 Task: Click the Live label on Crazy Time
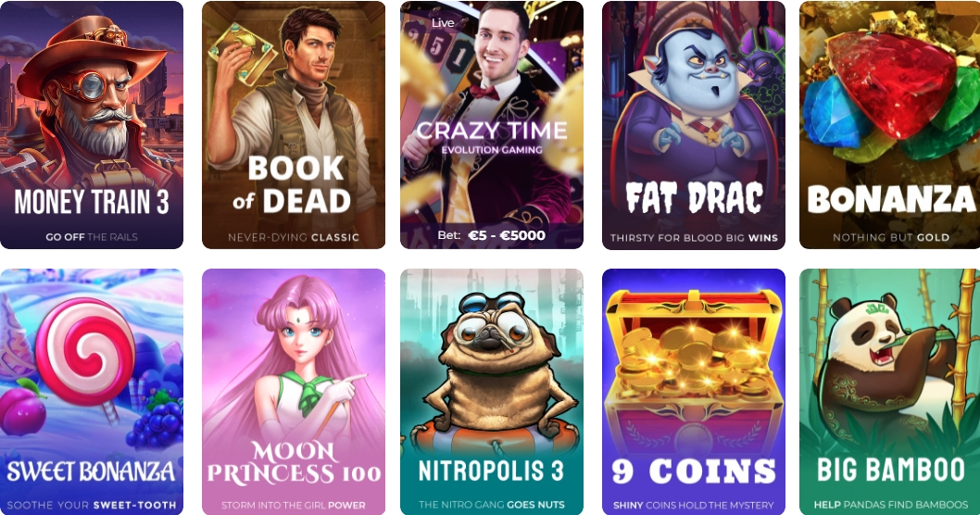coord(443,22)
